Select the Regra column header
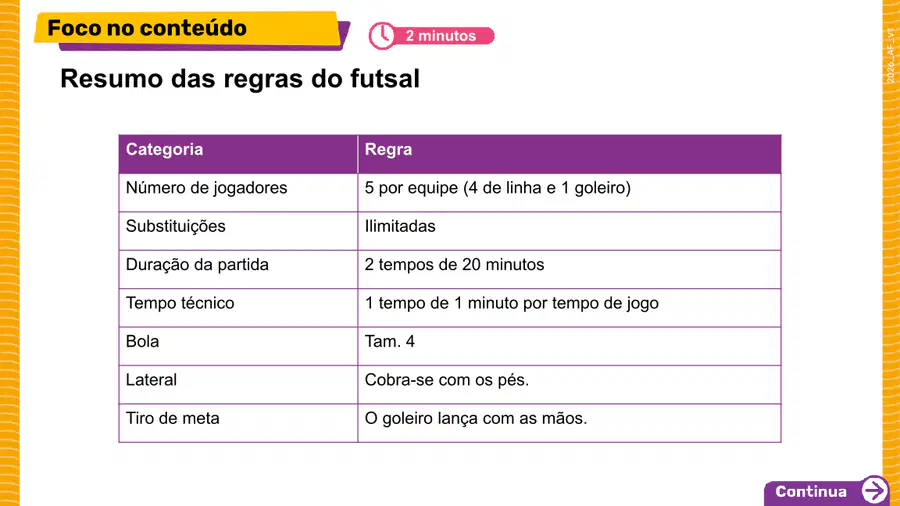 click(x=569, y=154)
